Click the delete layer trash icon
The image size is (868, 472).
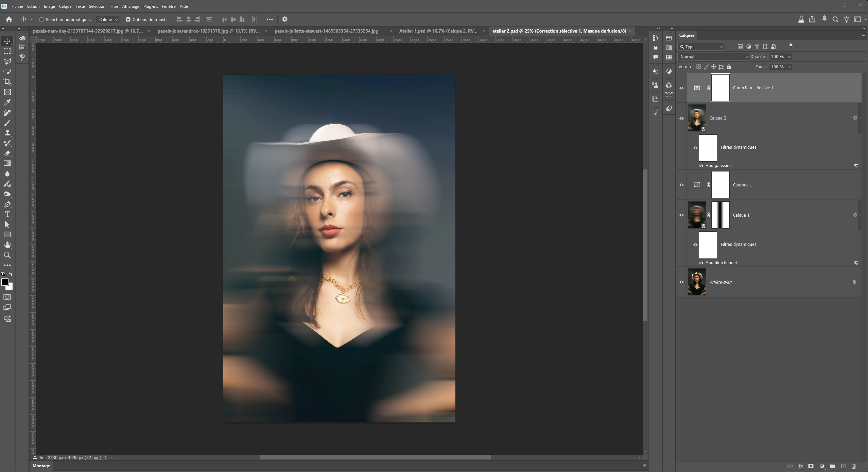pyautogui.click(x=854, y=466)
